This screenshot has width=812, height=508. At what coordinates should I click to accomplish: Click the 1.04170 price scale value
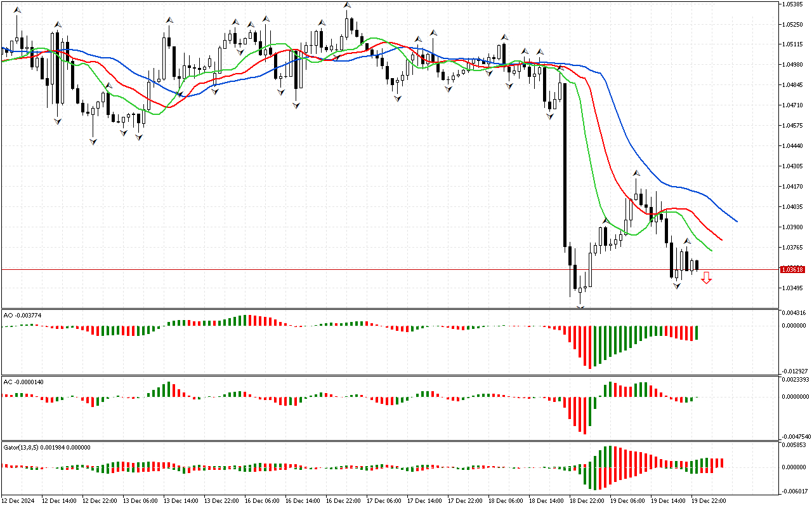pos(792,187)
